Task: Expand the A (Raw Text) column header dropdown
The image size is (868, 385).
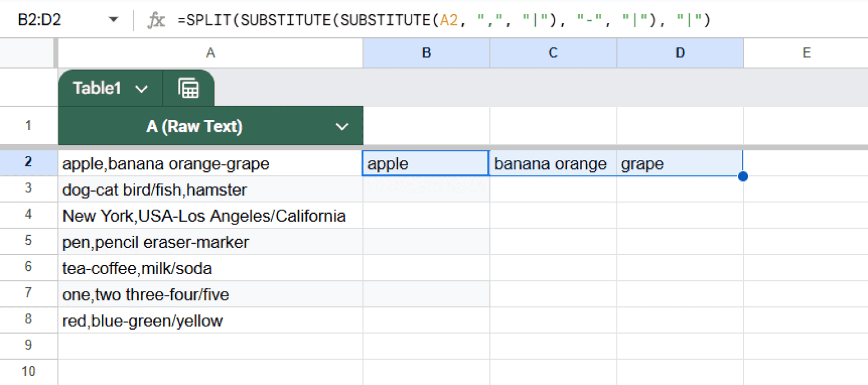Action: [x=342, y=125]
